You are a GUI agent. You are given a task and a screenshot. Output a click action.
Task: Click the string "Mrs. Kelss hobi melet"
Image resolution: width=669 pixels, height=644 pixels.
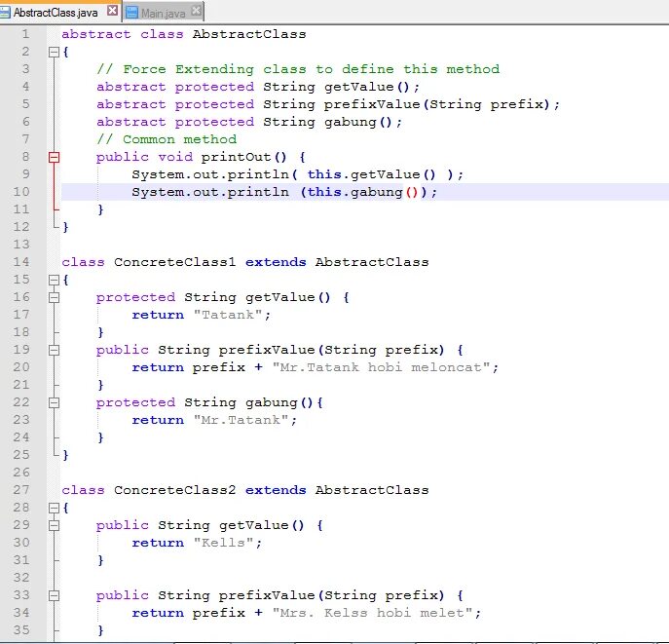tap(372, 613)
